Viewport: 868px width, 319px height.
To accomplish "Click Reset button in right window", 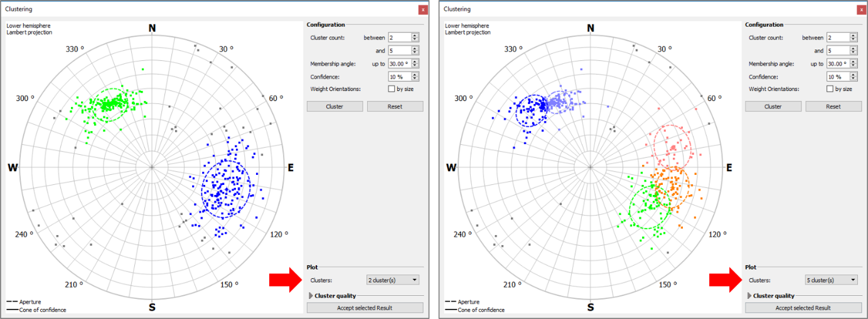I will coord(833,107).
